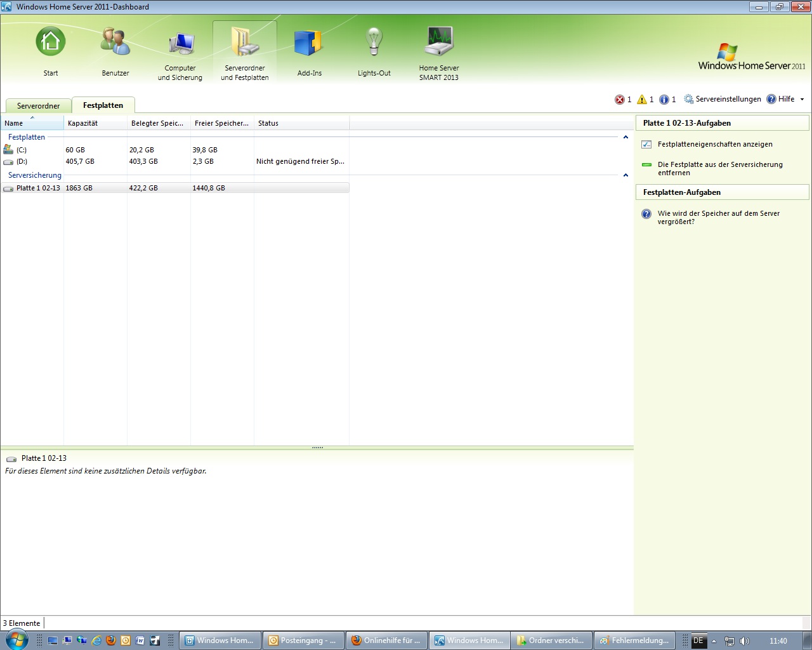Click the 1863 GB capacity cell
Screen dimensions: 812x650
point(79,188)
